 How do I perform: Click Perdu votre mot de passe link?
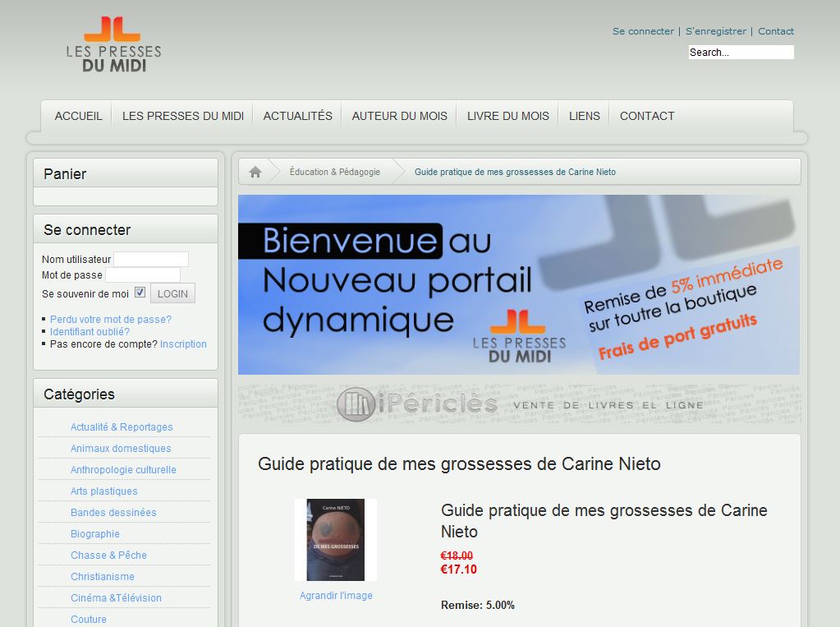111,320
